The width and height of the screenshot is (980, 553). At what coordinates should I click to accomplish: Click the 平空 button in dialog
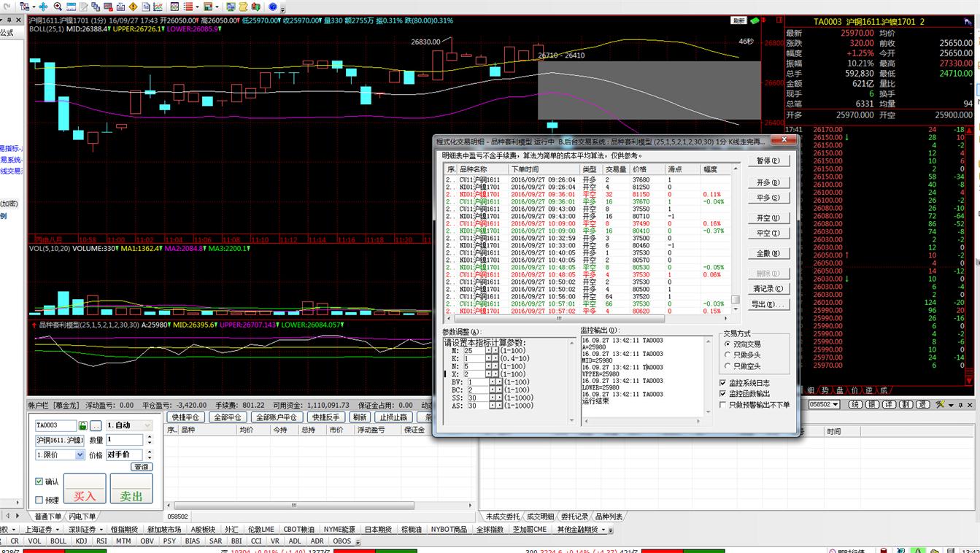point(768,233)
